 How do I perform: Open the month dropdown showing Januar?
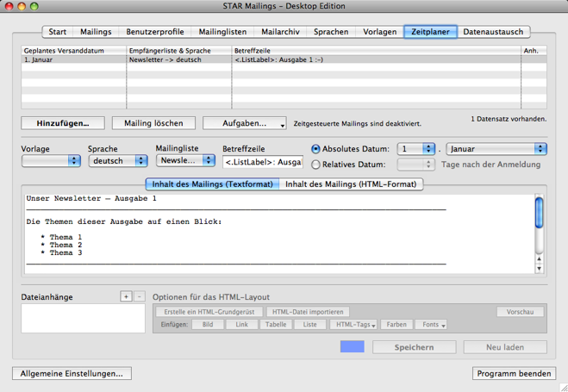click(496, 149)
